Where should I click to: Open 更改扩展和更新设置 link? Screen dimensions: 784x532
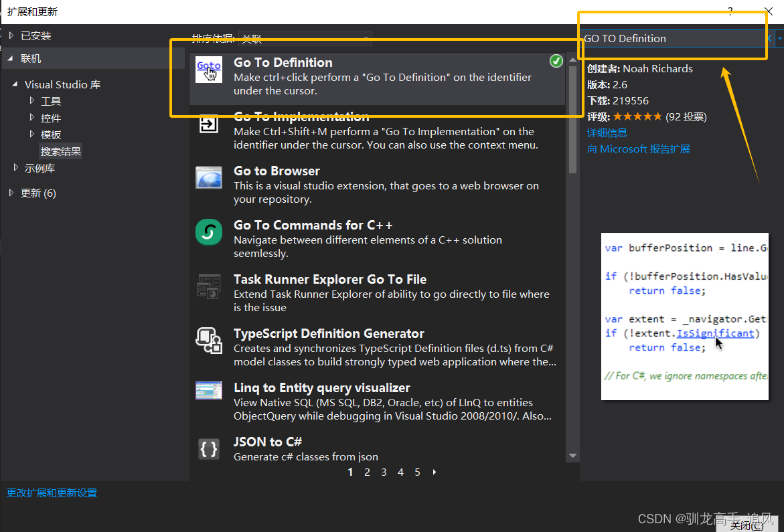(52, 493)
